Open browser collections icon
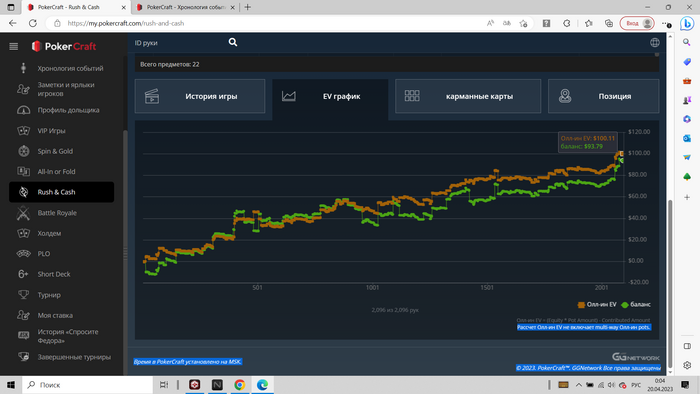 pos(608,23)
